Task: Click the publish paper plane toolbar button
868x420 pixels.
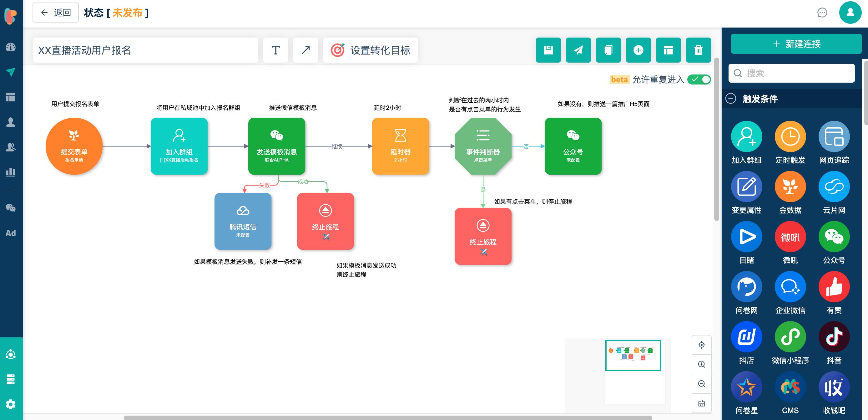Action: (578, 50)
